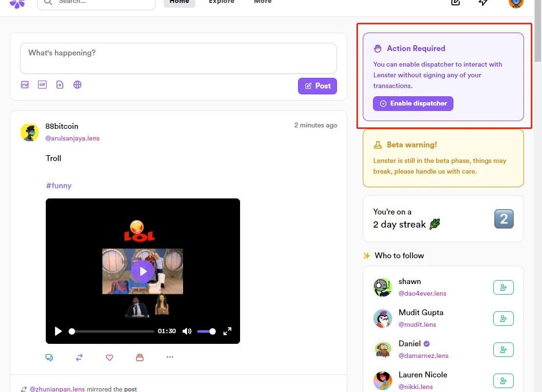Open the #funny hashtag
542x392 pixels.
[x=59, y=185]
